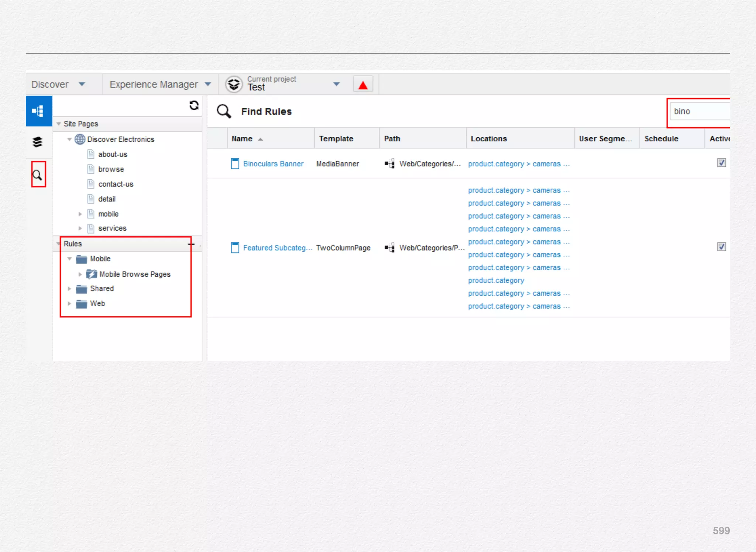
Task: Click the Discover Electronics globe icon
Action: pyautogui.click(x=80, y=139)
